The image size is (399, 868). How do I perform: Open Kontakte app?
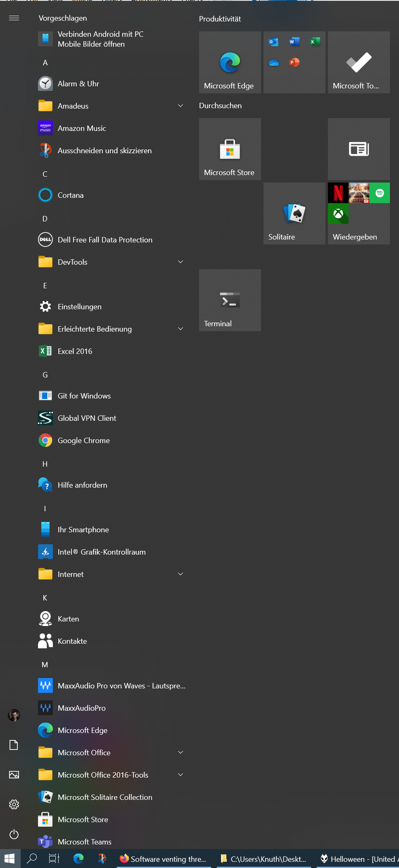[112, 641]
